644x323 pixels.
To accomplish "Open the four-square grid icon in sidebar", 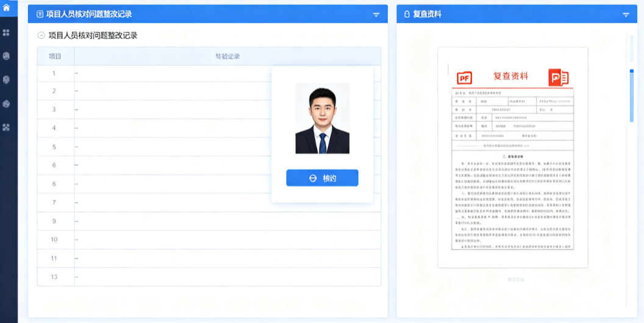I will pos(6,32).
